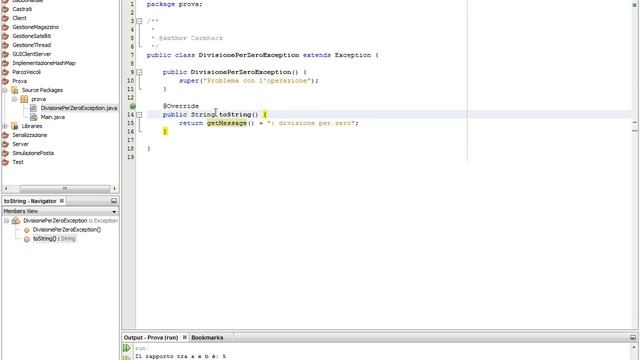The image size is (640, 360).
Task: Click the override glyph beside @Override
Action: (x=133, y=106)
